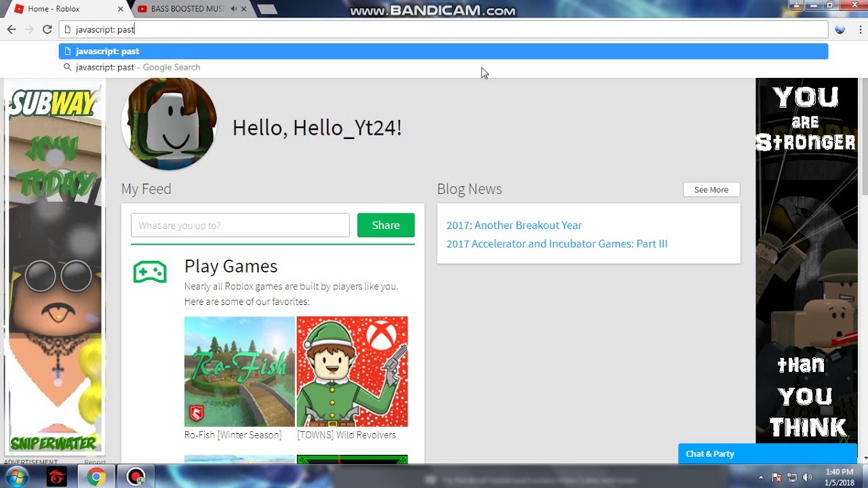Click the 'Play Games' heading
868x488 pixels.
pyautogui.click(x=231, y=266)
